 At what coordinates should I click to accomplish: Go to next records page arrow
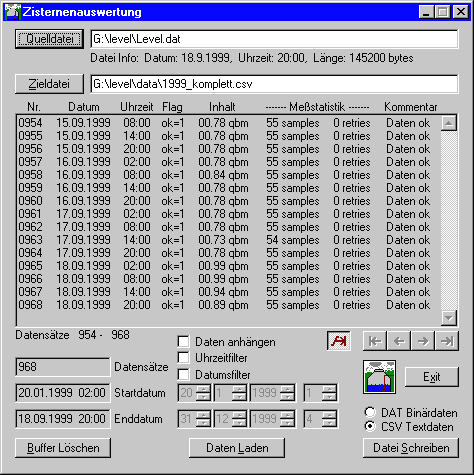pos(423,341)
